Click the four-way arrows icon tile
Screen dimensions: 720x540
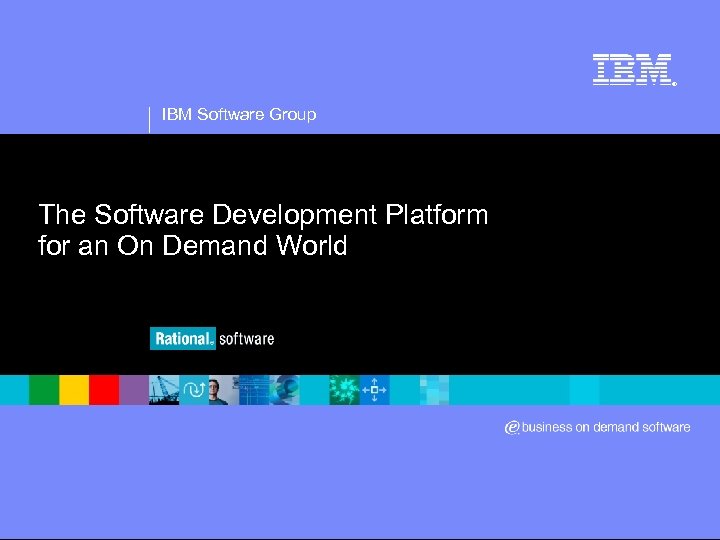pyautogui.click(x=374, y=390)
